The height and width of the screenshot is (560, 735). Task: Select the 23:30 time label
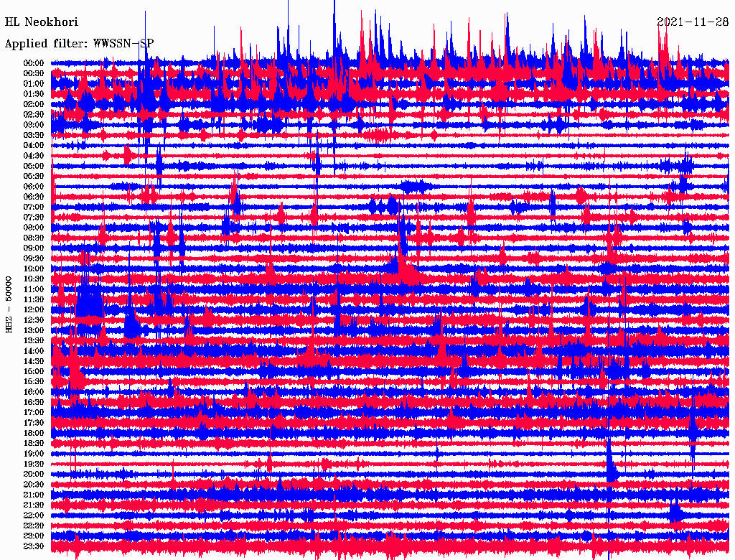coord(34,546)
